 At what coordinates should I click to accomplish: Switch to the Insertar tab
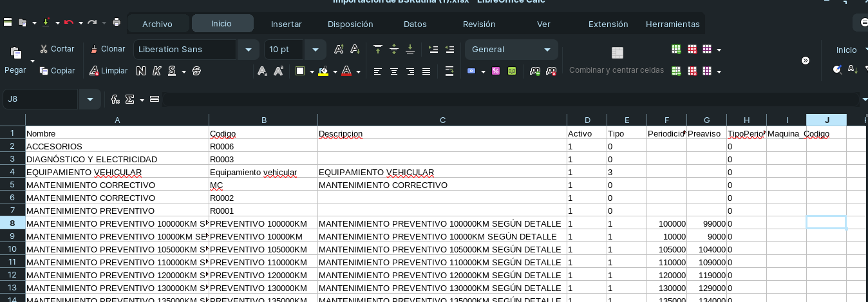286,24
